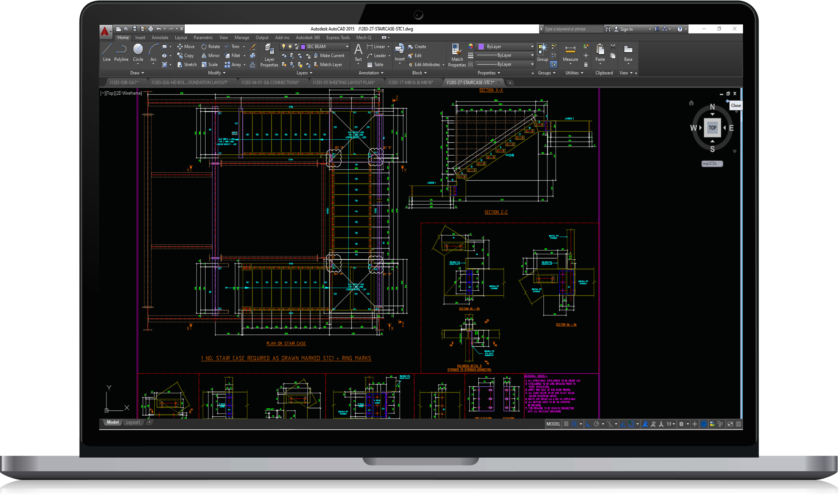The width and height of the screenshot is (838, 504).
Task: Click the Save icon in quick access toolbar
Action: click(x=134, y=29)
